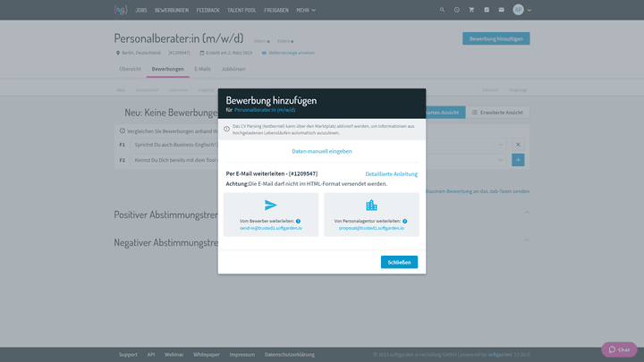Click the softgarden logo in header
This screenshot has width=644, height=362.
121,10
